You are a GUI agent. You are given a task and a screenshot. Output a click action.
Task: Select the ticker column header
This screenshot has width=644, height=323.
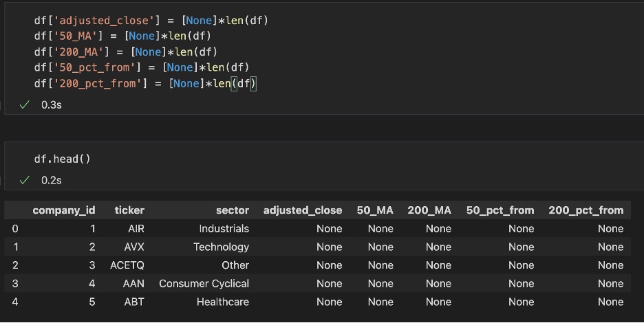[129, 210]
